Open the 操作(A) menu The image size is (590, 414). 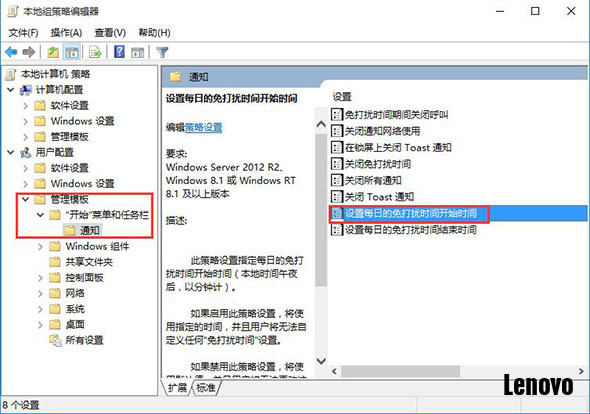(x=66, y=33)
